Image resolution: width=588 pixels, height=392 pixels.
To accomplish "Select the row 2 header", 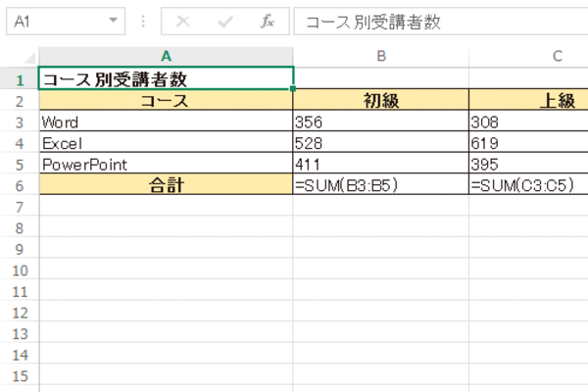I will point(20,101).
